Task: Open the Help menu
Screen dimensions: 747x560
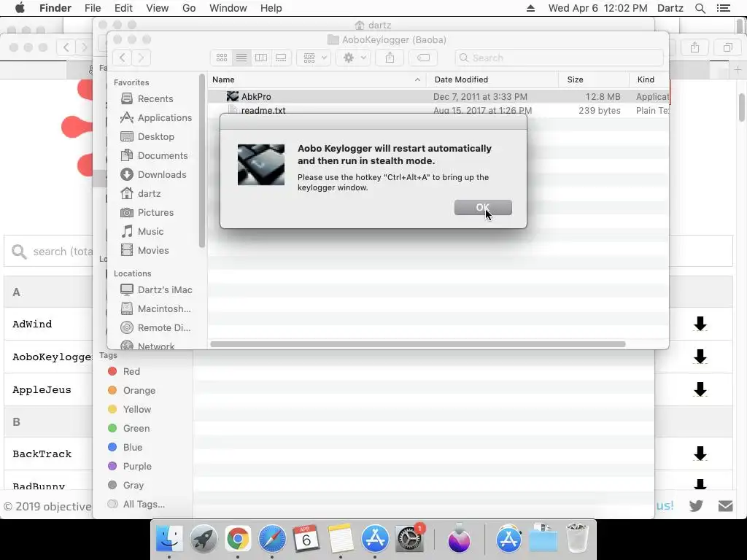Action: click(x=271, y=8)
